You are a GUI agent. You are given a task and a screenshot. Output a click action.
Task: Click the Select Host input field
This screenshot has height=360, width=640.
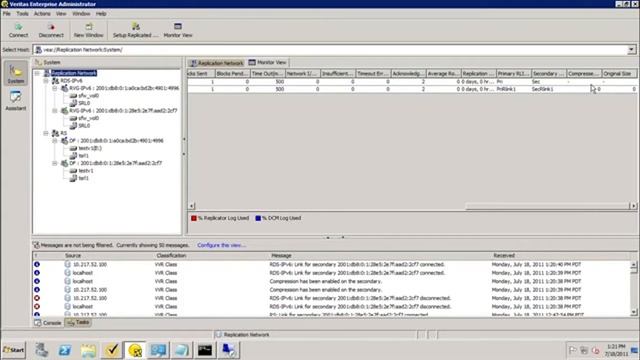point(330,50)
